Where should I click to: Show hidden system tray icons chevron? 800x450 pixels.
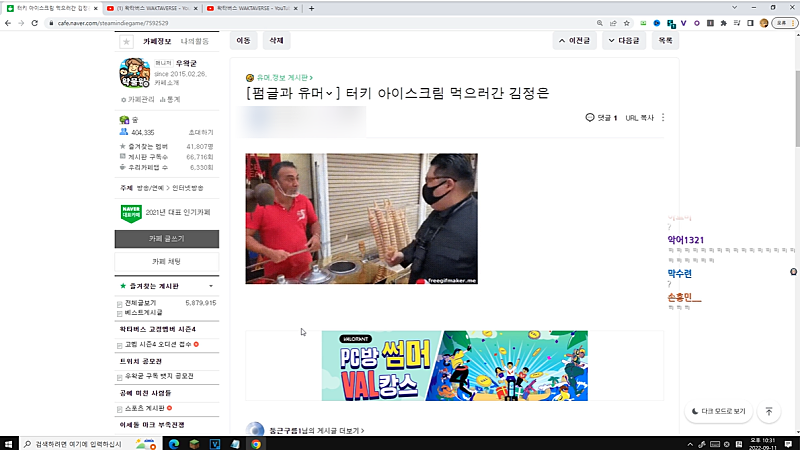tap(690, 444)
